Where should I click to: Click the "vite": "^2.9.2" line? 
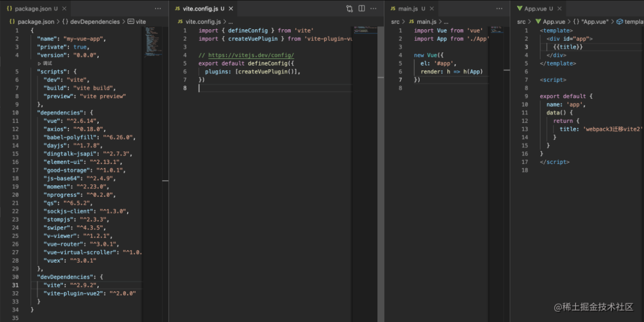point(71,285)
